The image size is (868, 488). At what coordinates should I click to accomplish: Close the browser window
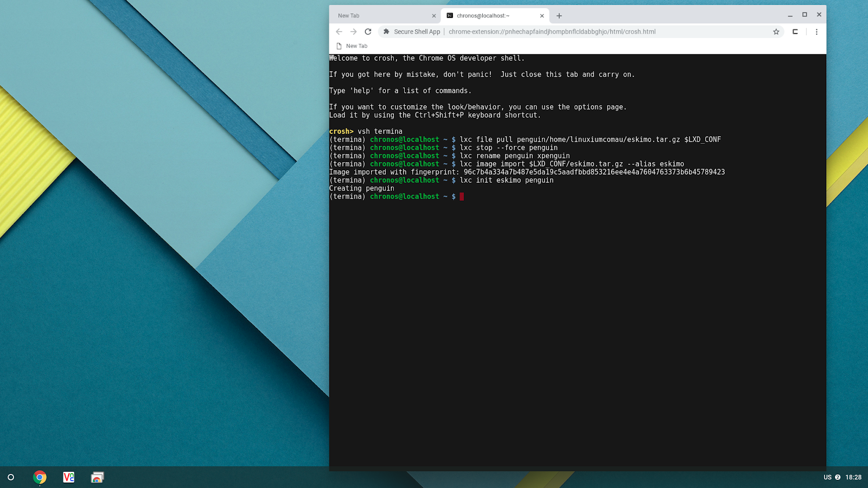coord(819,15)
